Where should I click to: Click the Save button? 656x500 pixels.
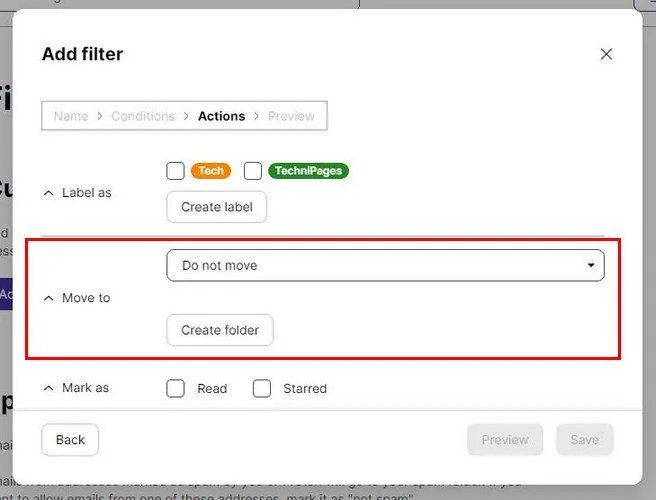584,440
